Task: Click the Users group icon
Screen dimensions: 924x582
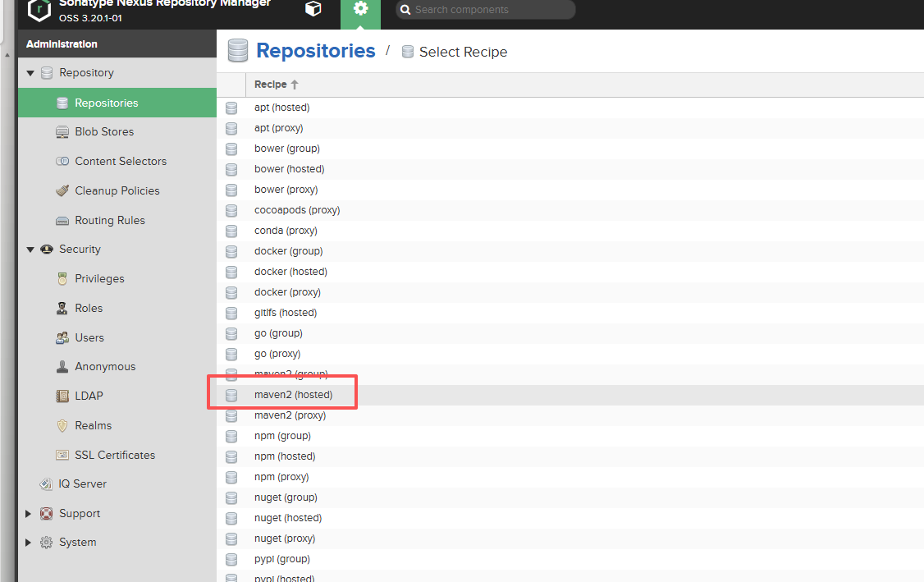Action: tap(62, 338)
